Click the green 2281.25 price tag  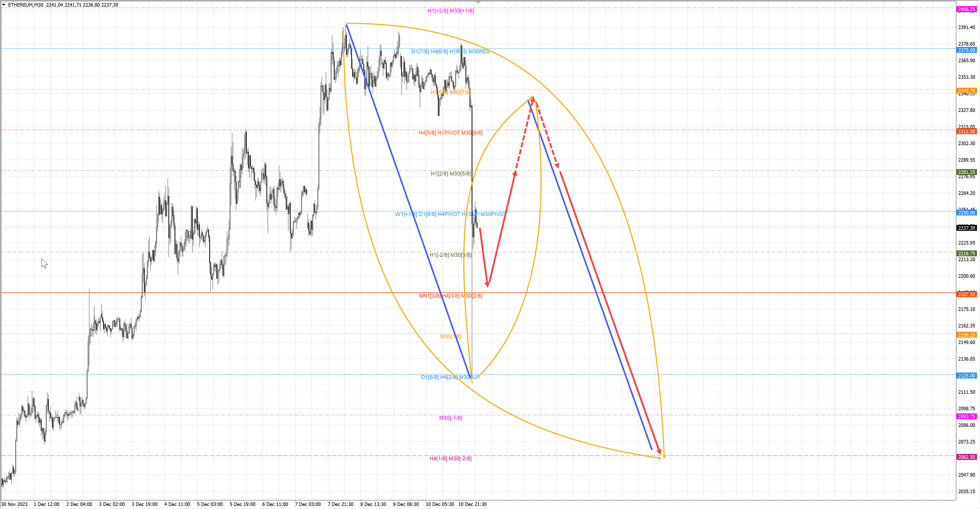(x=966, y=172)
